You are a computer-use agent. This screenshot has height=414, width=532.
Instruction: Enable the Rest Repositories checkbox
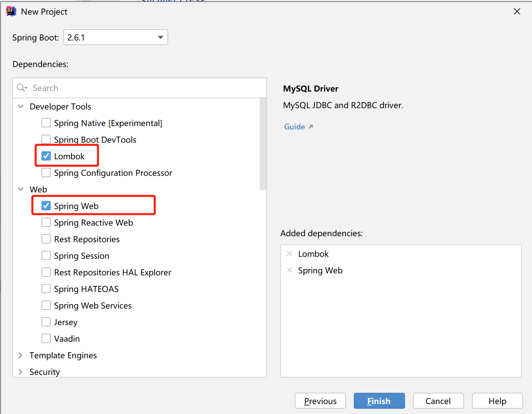coord(46,239)
